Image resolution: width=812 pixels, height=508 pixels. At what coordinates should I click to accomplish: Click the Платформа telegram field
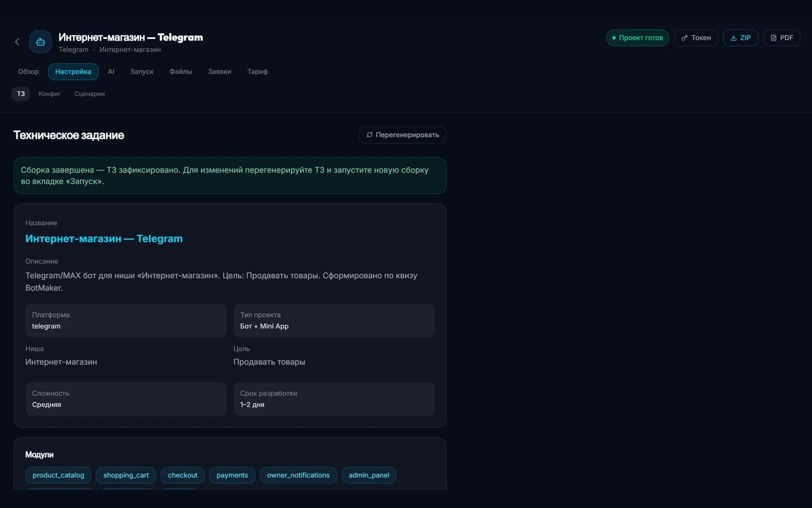[126, 321]
